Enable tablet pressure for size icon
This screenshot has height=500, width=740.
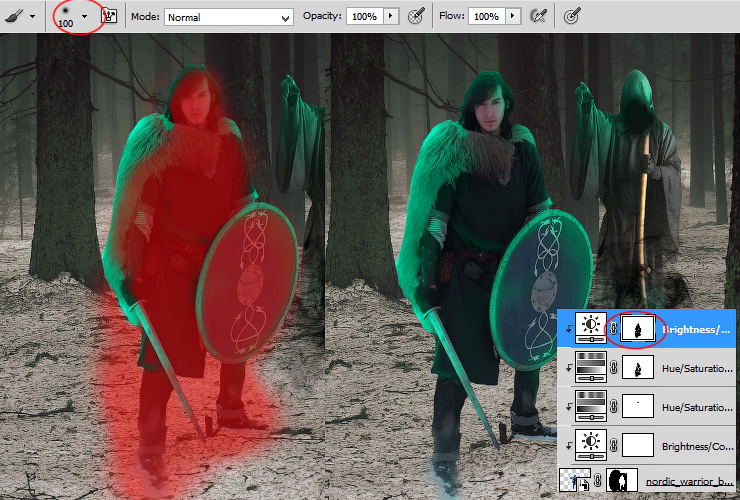pos(572,17)
